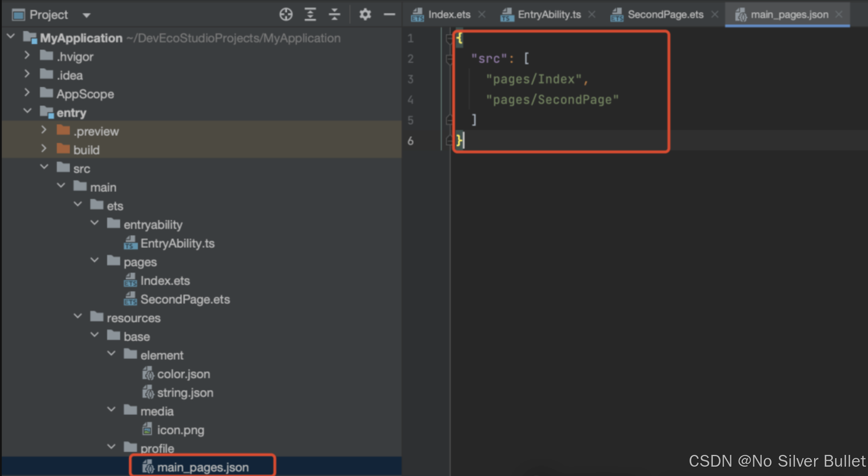Expand the .hvigor folder
The image size is (868, 476).
click(27, 55)
